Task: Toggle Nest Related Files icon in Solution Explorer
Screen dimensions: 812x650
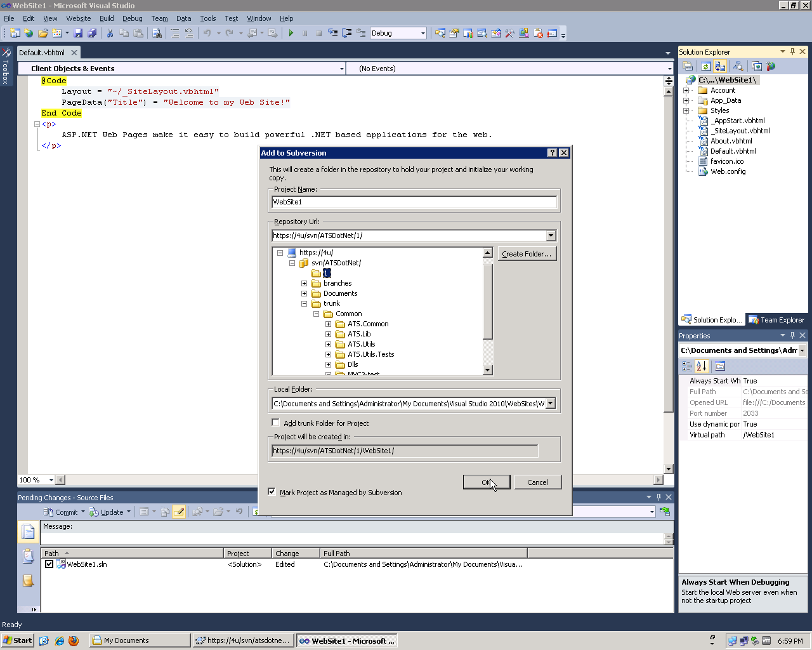Action: click(x=720, y=66)
